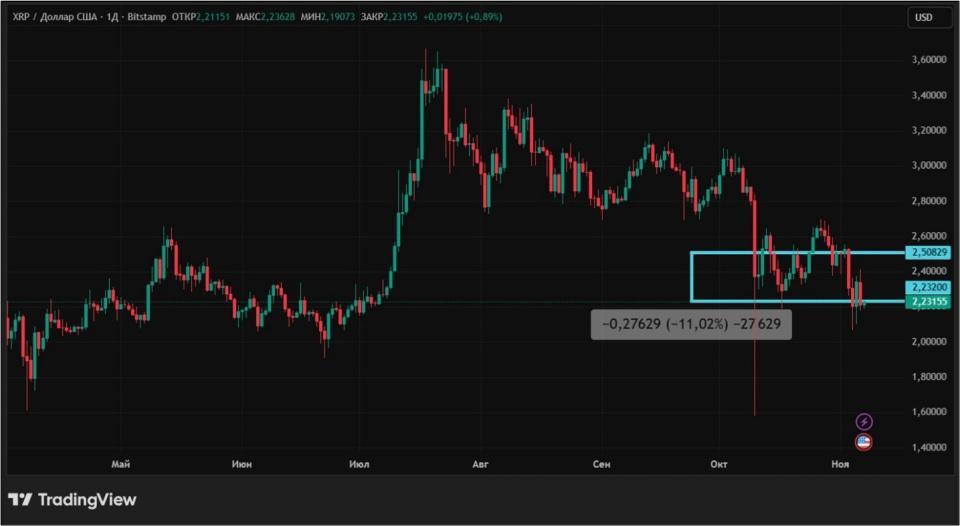Click the Май label on time axis
The width and height of the screenshot is (960, 526).
click(x=121, y=464)
